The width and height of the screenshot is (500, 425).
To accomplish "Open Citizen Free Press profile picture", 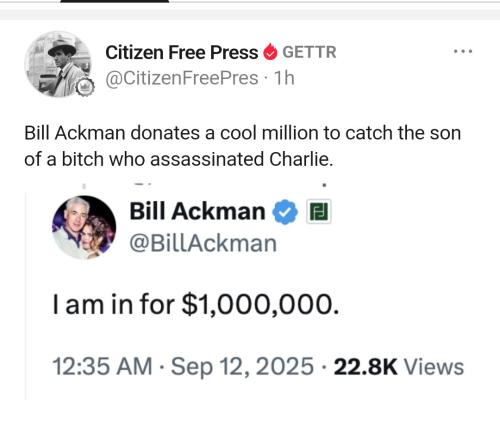I will coord(58,64).
